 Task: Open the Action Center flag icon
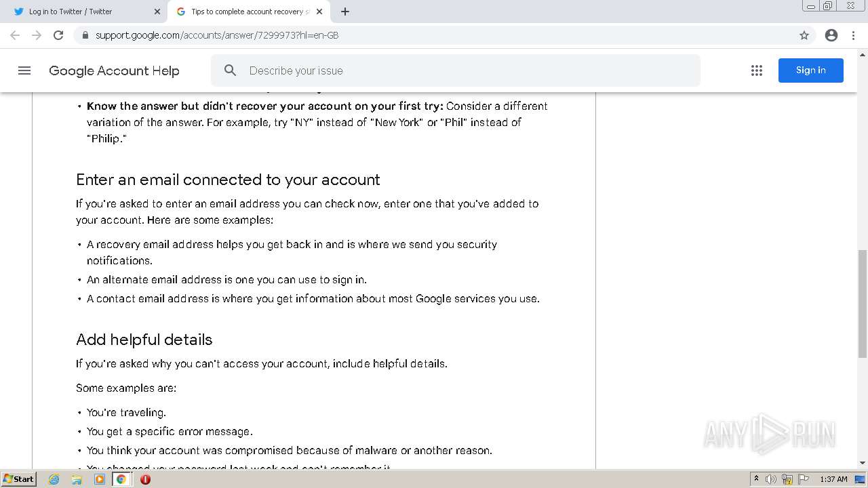804,479
